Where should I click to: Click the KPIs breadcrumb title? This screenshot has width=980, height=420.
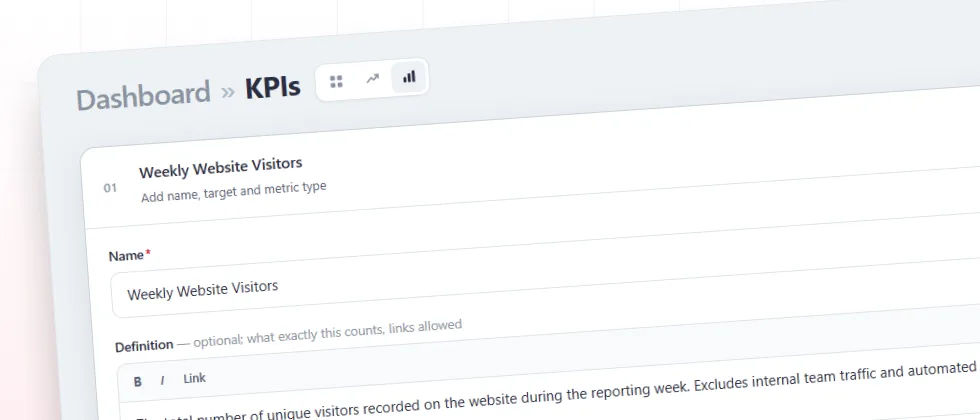(272, 88)
